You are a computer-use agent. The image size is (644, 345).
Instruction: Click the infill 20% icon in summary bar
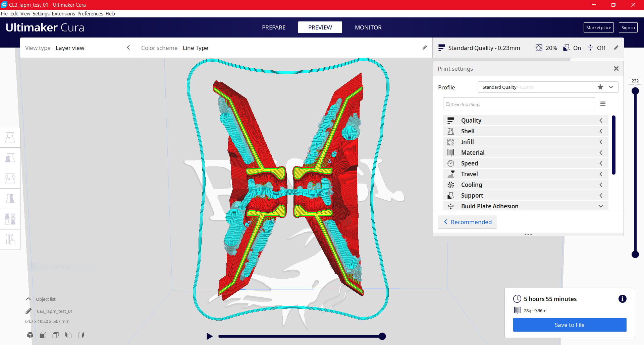(x=539, y=48)
